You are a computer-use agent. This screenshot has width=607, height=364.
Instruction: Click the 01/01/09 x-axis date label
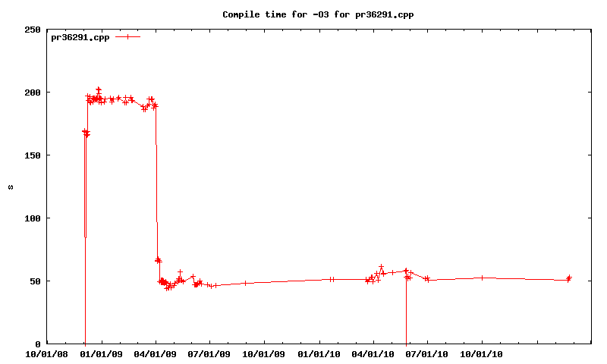tap(102, 353)
